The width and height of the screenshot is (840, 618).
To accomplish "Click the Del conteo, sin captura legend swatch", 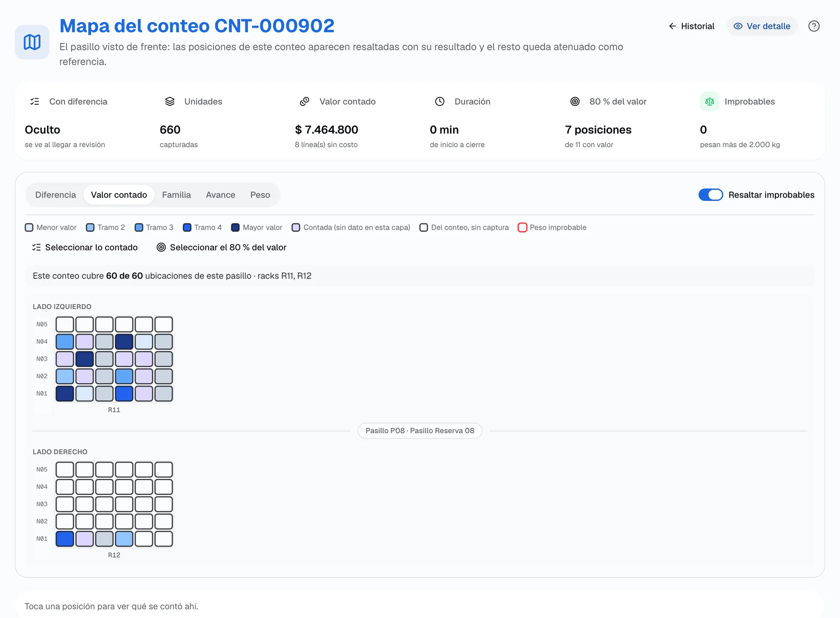I will (424, 227).
